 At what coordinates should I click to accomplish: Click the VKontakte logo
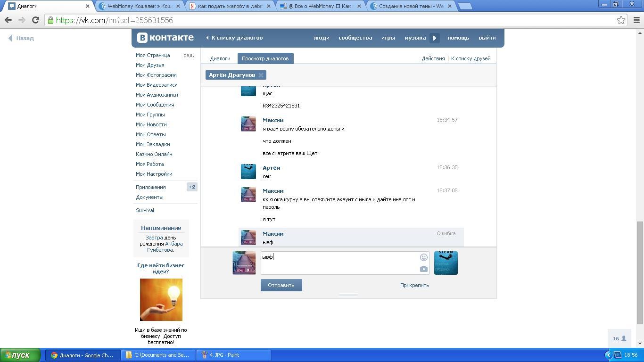click(165, 38)
